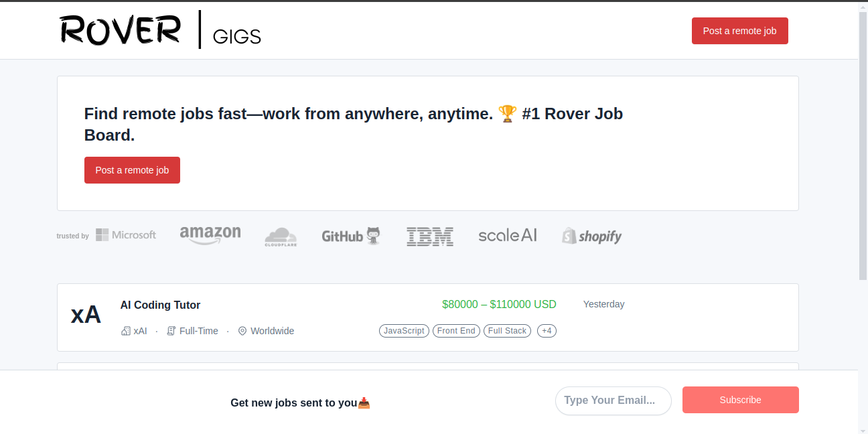Click the GitHub logo

coord(351,236)
